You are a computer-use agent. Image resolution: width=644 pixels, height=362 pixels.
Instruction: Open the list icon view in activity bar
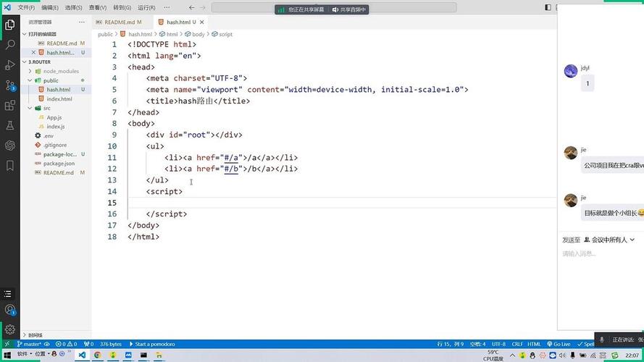pyautogui.click(x=8, y=294)
